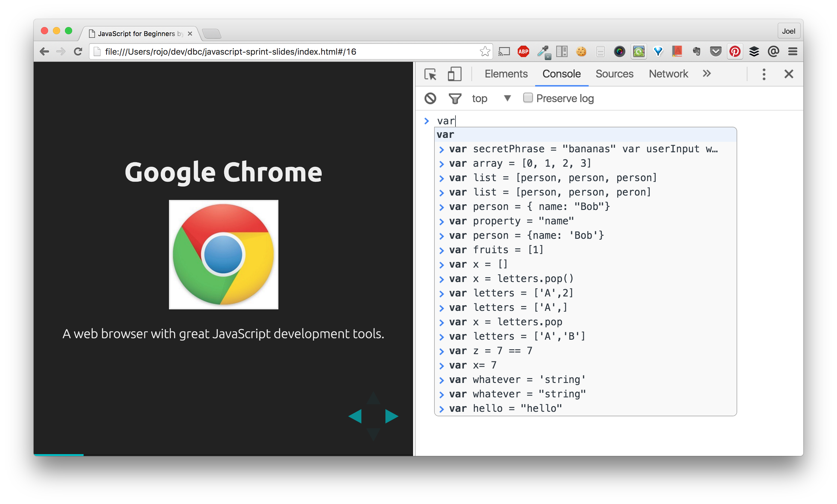
Task: Choose 'var x = []' suggestion
Action: click(586, 264)
